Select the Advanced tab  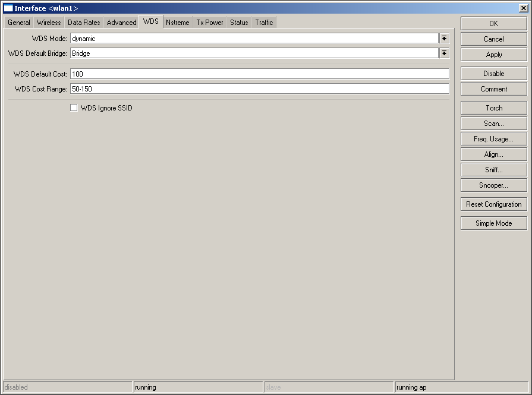[121, 23]
